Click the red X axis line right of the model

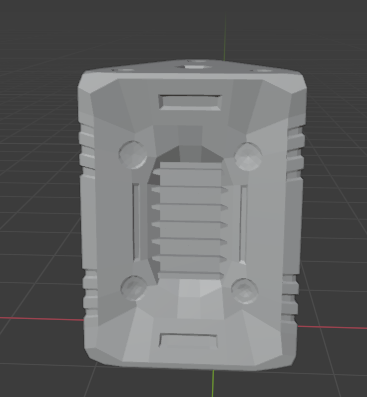(332, 327)
